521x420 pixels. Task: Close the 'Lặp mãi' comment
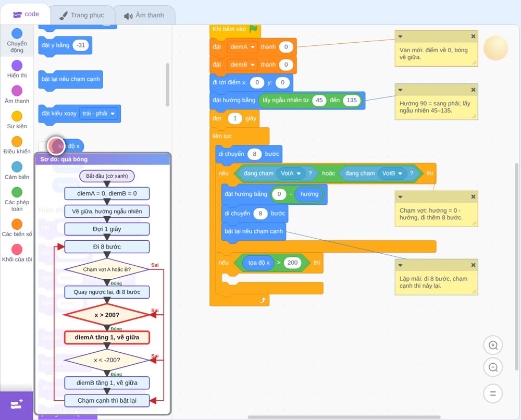[x=473, y=265]
